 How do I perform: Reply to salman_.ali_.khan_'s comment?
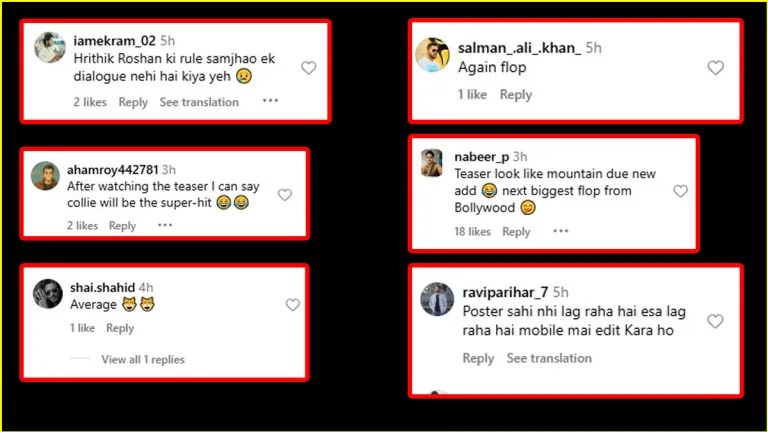(516, 95)
